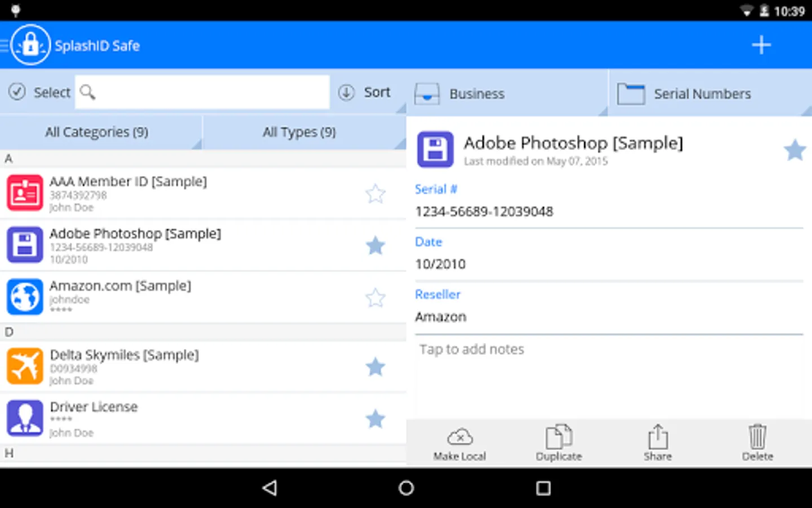Tap the search magnifier icon
The height and width of the screenshot is (508, 812).
click(x=87, y=92)
